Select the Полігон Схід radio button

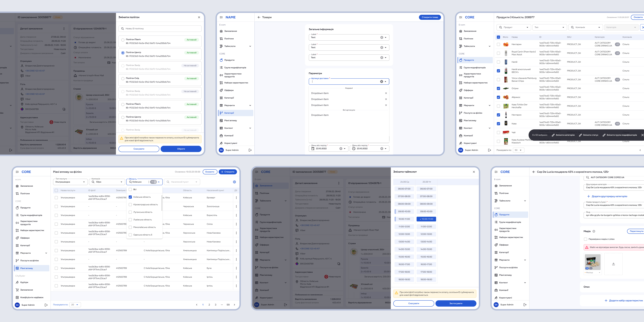point(123,79)
